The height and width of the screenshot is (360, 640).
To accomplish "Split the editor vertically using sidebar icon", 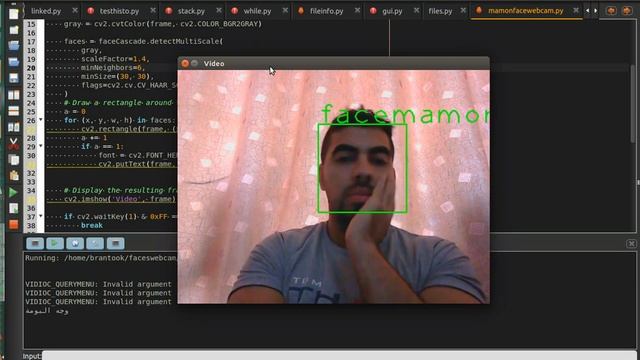I will [13, 95].
